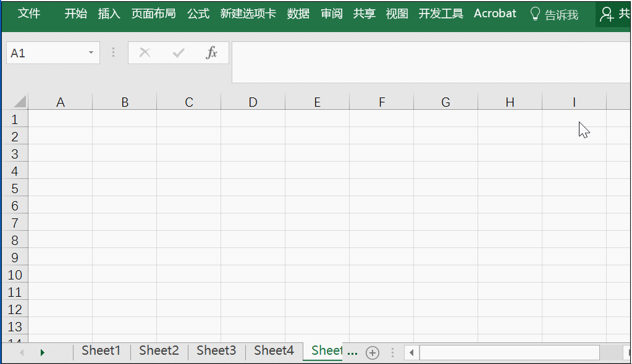The width and height of the screenshot is (632, 364).
Task: Open the 开发工具 ribbon tab
Action: click(x=440, y=14)
